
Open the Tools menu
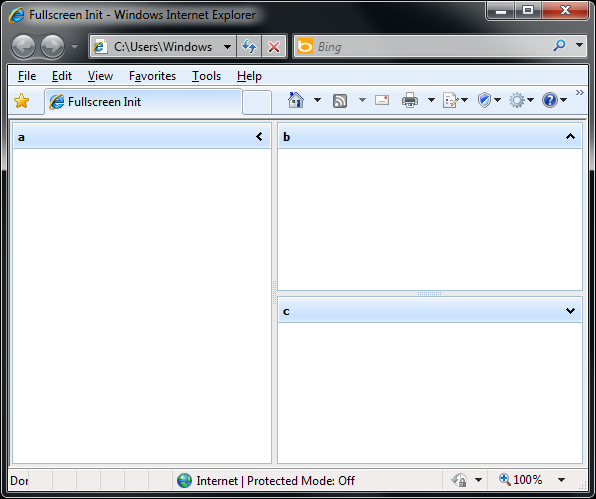pyautogui.click(x=206, y=76)
